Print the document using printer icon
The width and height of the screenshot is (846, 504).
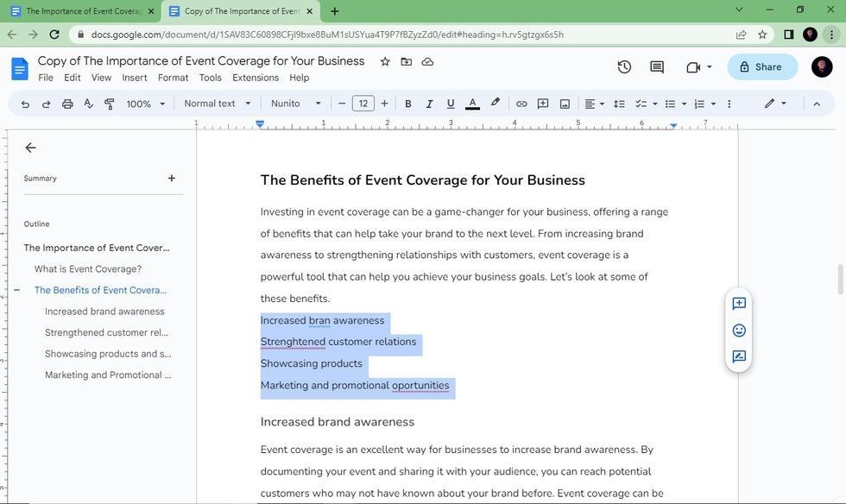pos(67,104)
